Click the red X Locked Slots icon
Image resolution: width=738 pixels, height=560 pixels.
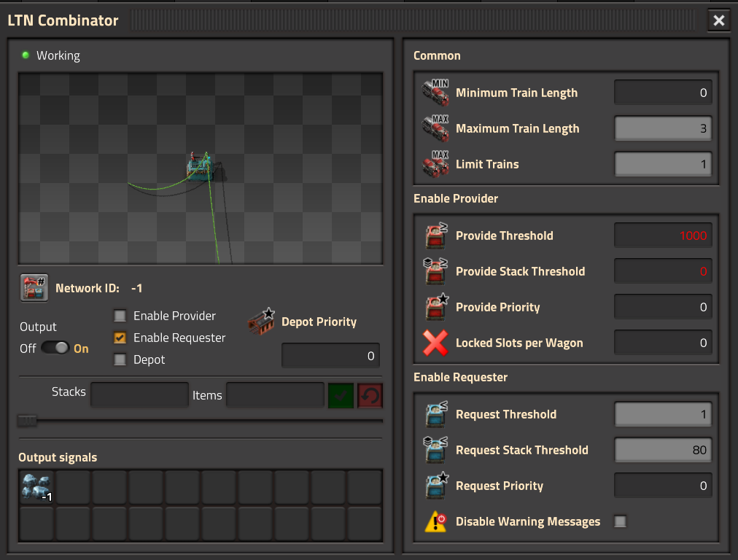point(435,343)
